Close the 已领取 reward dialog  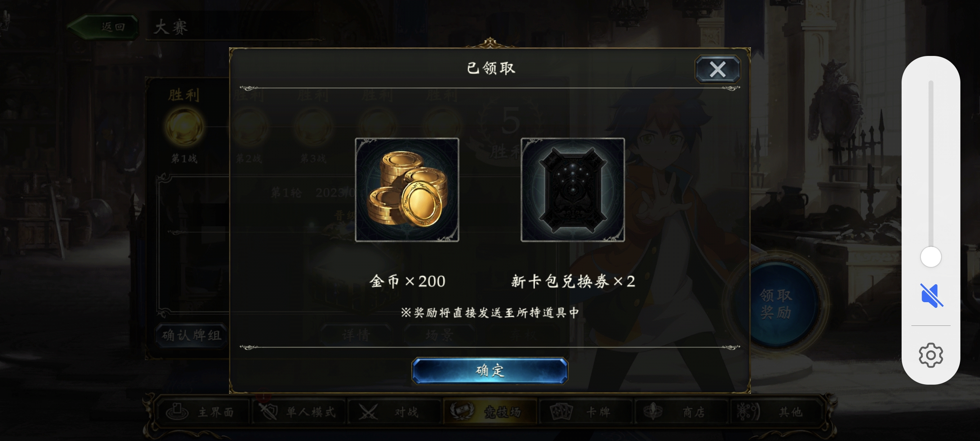pos(717,69)
